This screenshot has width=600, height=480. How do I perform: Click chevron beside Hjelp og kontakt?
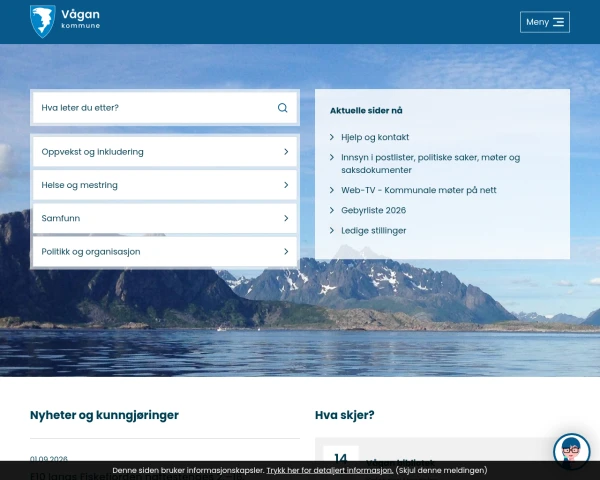(332, 137)
